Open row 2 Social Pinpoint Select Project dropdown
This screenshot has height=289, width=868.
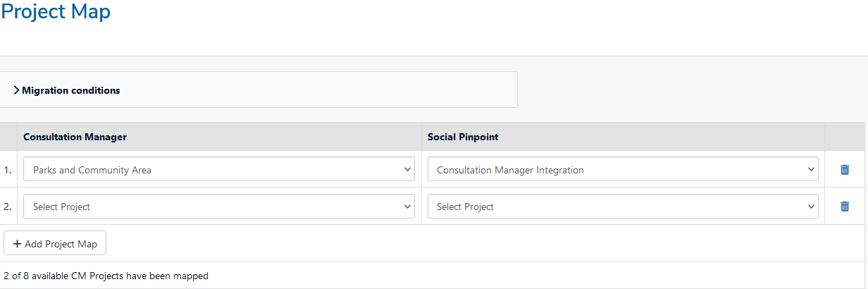point(623,207)
